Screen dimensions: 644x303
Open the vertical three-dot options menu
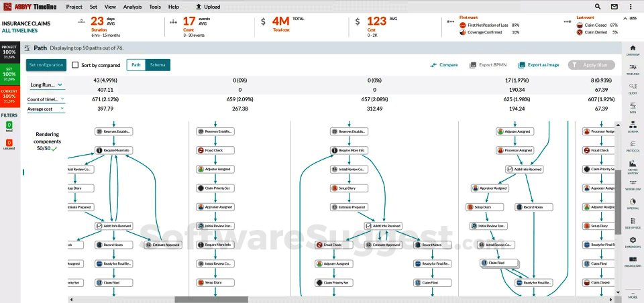pyautogui.click(x=631, y=7)
